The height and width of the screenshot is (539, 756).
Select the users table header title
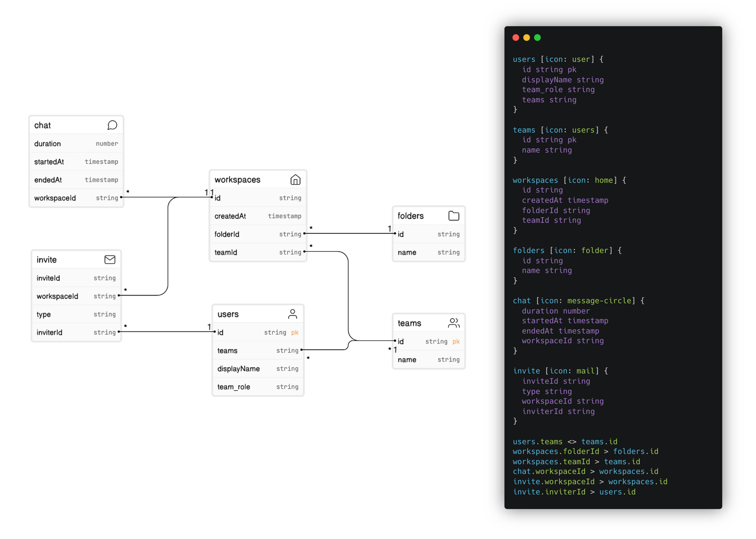228,314
